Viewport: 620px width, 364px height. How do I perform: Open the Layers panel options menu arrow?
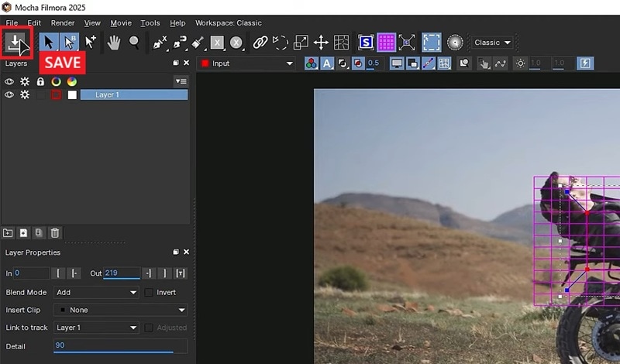click(181, 81)
